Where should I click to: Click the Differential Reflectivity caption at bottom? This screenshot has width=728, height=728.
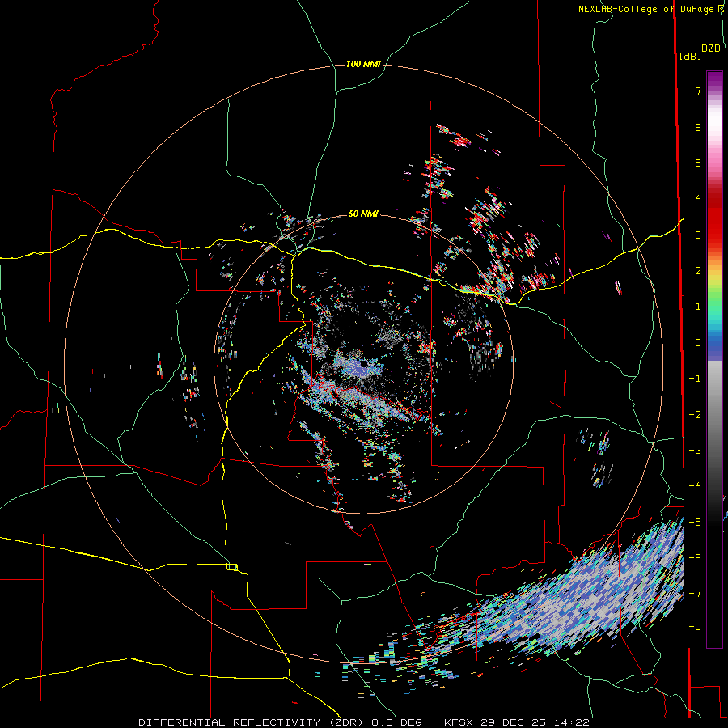click(x=363, y=722)
